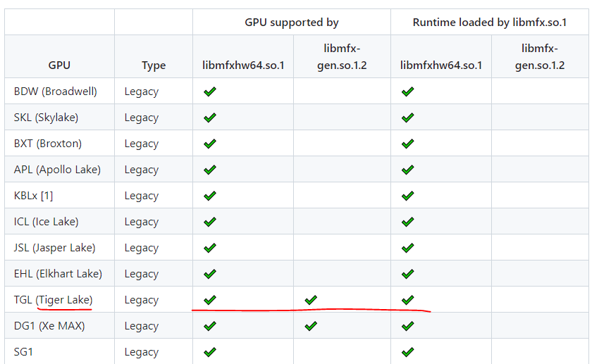Click SG1's runtime-loaded libmfxhw64 checkmark
This screenshot has width=611, height=364.
coord(407,352)
